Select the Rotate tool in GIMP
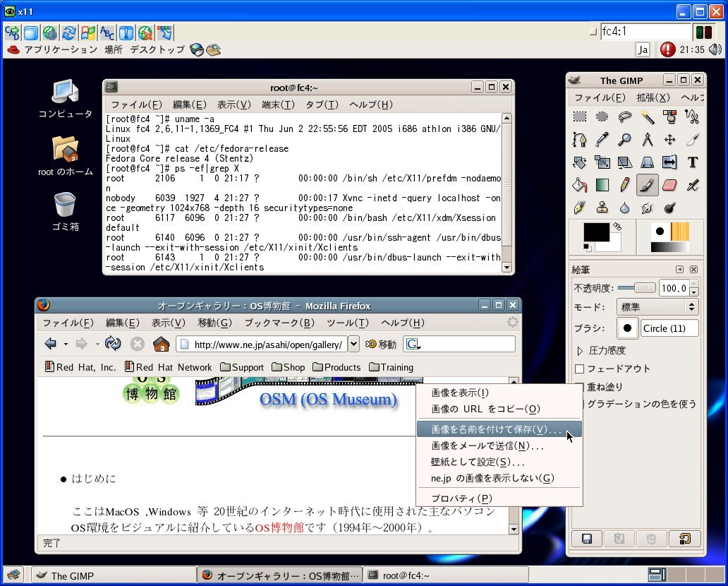Image resolution: width=728 pixels, height=586 pixels. (x=579, y=162)
